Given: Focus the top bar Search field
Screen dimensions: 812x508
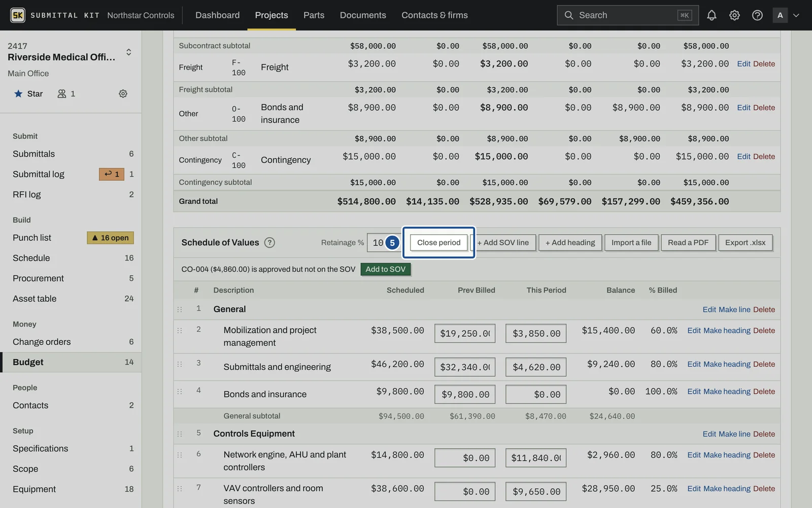Looking at the screenshot, I should [x=628, y=15].
